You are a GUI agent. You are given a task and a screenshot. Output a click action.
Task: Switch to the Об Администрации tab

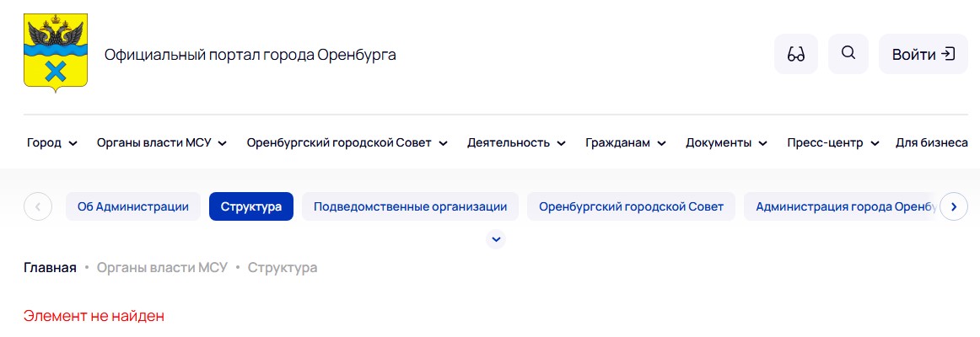coord(133,206)
